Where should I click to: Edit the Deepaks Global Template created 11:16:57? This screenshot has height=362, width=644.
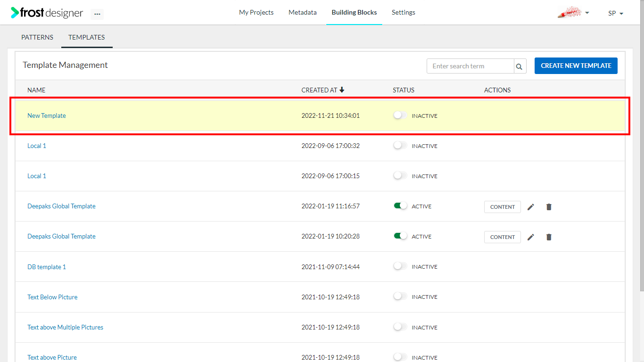[x=531, y=207]
